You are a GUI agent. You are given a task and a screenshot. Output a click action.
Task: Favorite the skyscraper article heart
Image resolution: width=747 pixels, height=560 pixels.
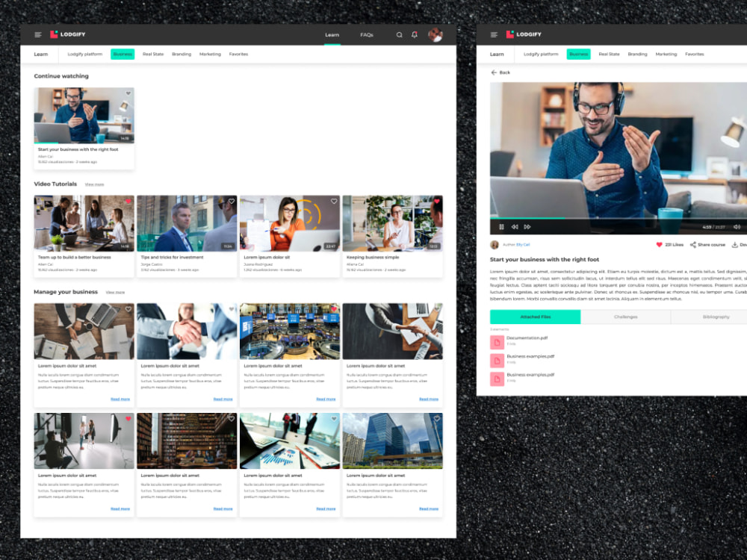coord(437,419)
